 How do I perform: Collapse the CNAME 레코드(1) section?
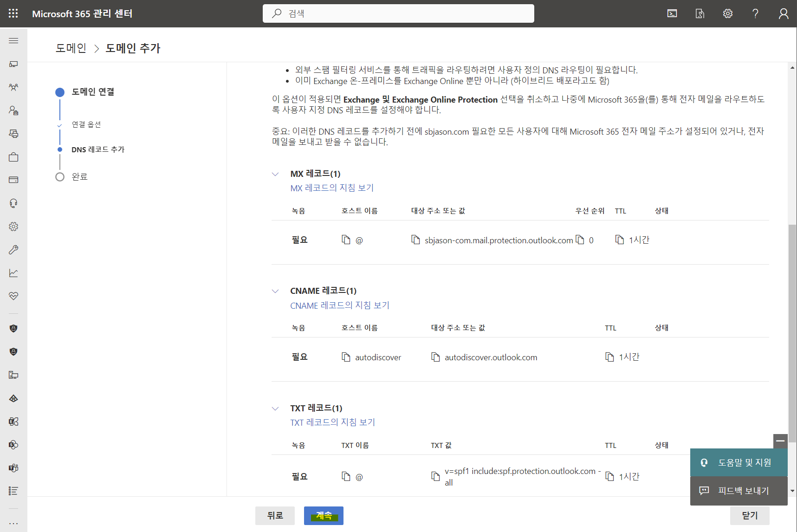(275, 291)
